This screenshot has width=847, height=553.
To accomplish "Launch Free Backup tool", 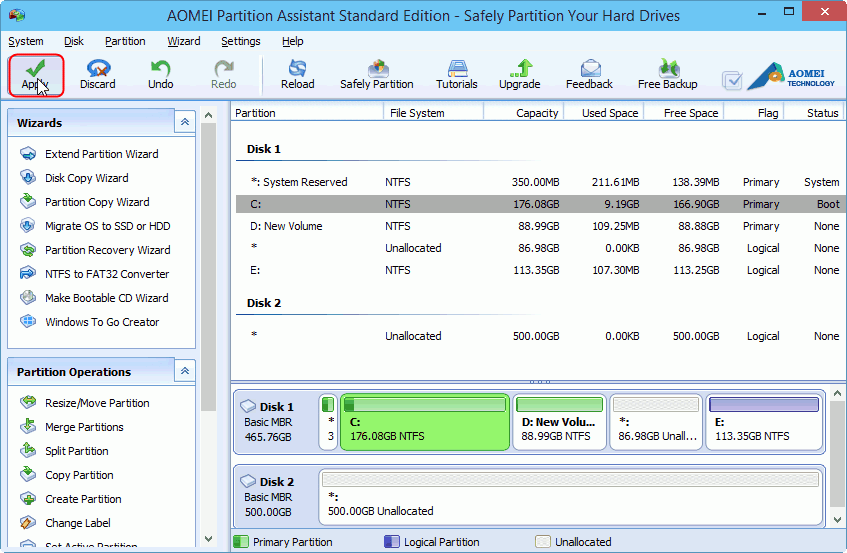I will [x=668, y=75].
